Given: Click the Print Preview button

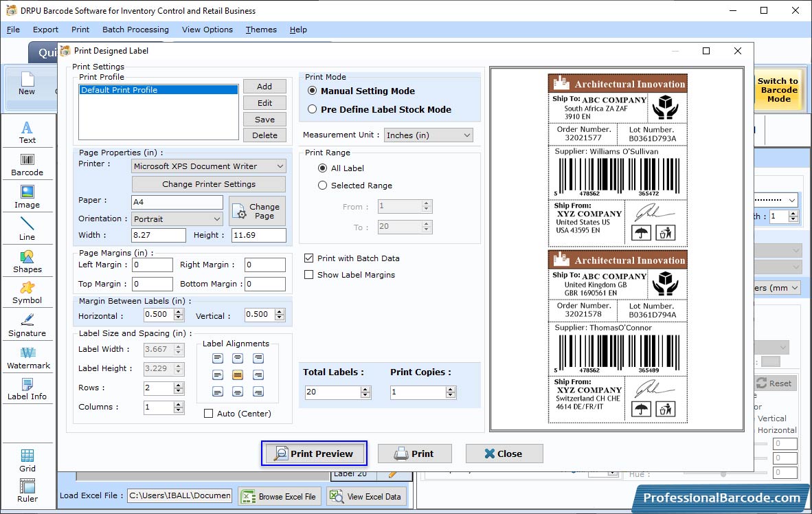Looking at the screenshot, I should pos(315,454).
